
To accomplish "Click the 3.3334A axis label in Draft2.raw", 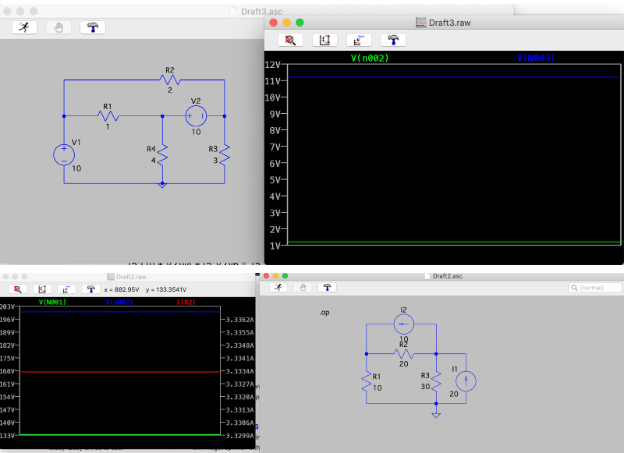I will (240, 371).
